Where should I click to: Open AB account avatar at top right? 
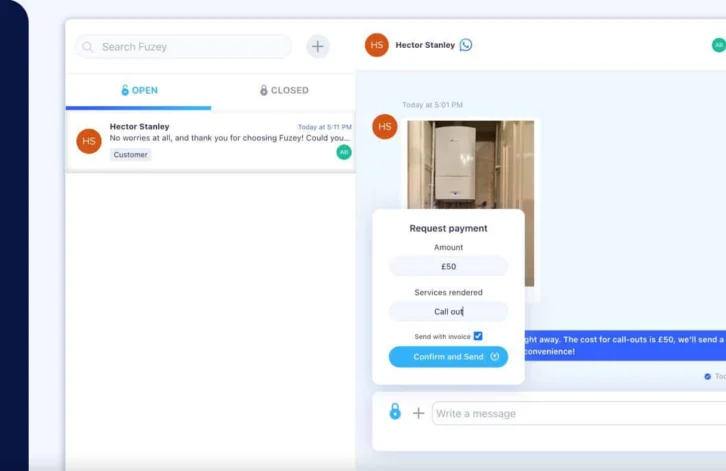[x=718, y=45]
